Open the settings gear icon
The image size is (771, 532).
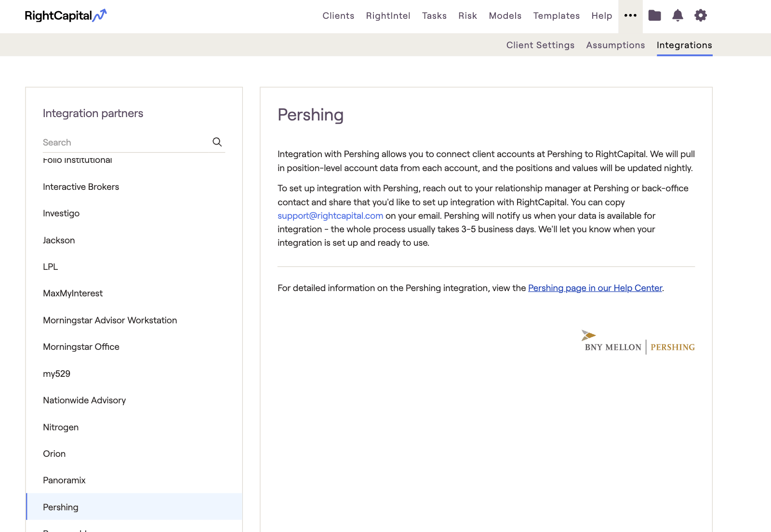tap(701, 15)
